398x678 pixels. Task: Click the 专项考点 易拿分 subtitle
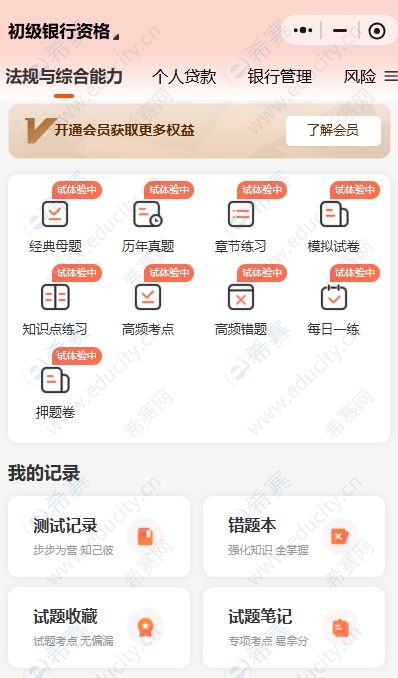pos(268,641)
